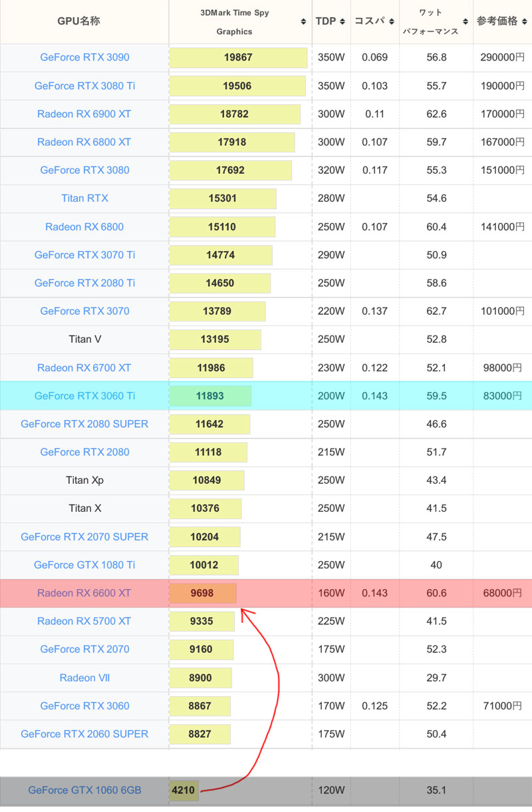The height and width of the screenshot is (812, 532).
Task: Open GeForce RTX 3060 Ti link
Action: 84,395
